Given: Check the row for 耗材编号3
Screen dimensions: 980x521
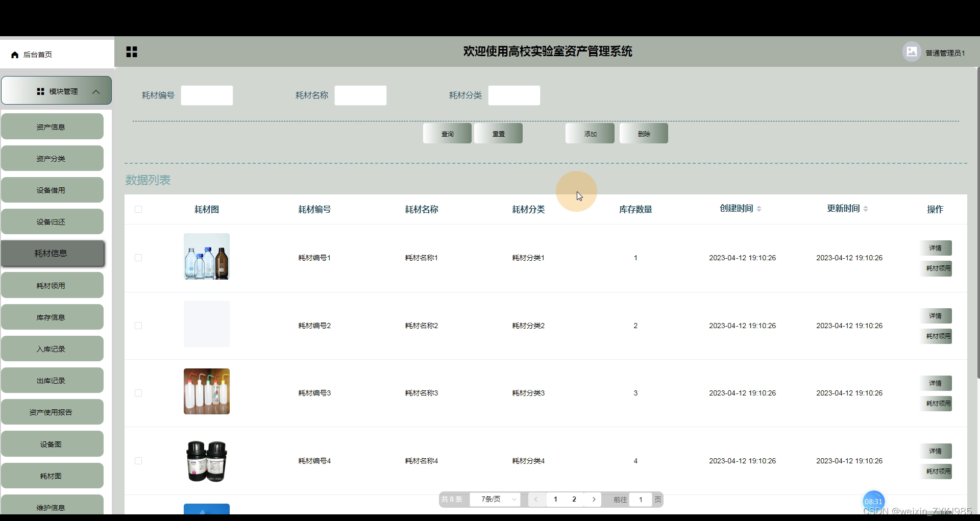Looking at the screenshot, I should [138, 393].
